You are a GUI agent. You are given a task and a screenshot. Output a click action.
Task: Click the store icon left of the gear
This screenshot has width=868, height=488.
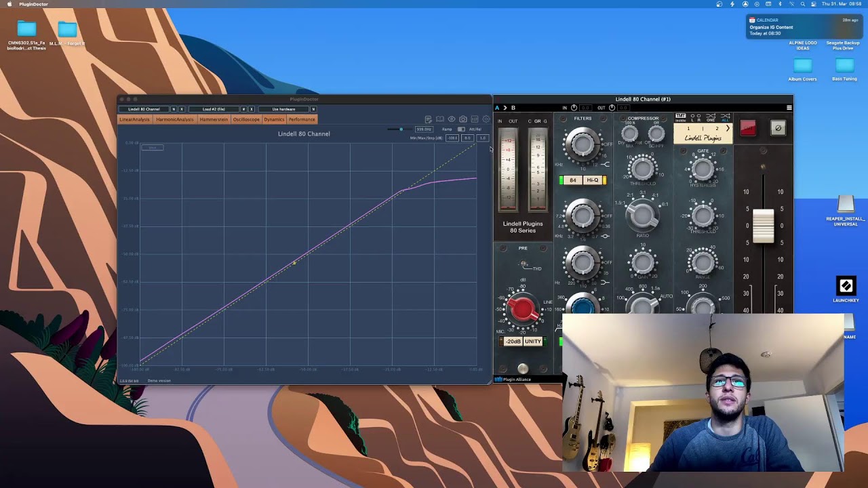[475, 119]
